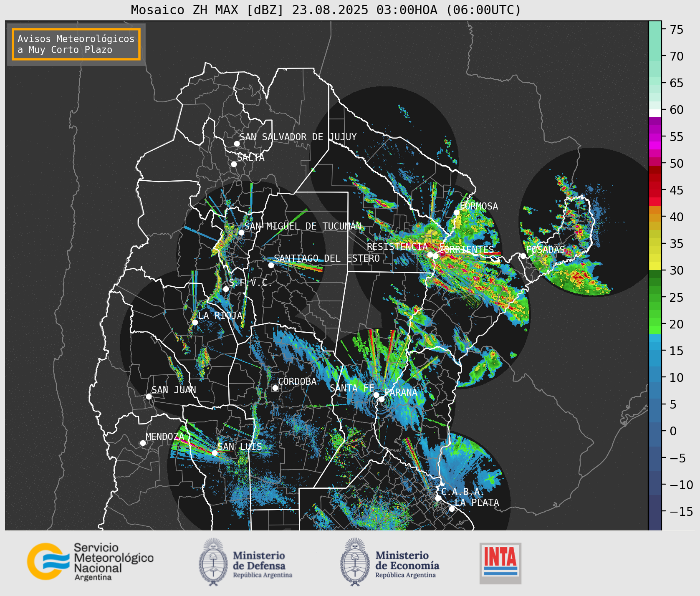Click the MENDOZA city label
700x596 pixels.
pos(165,437)
